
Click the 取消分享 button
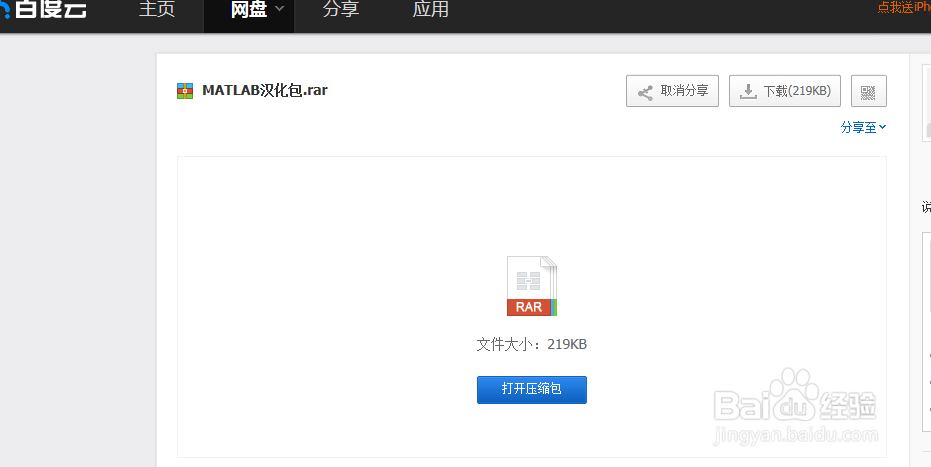coord(672,91)
